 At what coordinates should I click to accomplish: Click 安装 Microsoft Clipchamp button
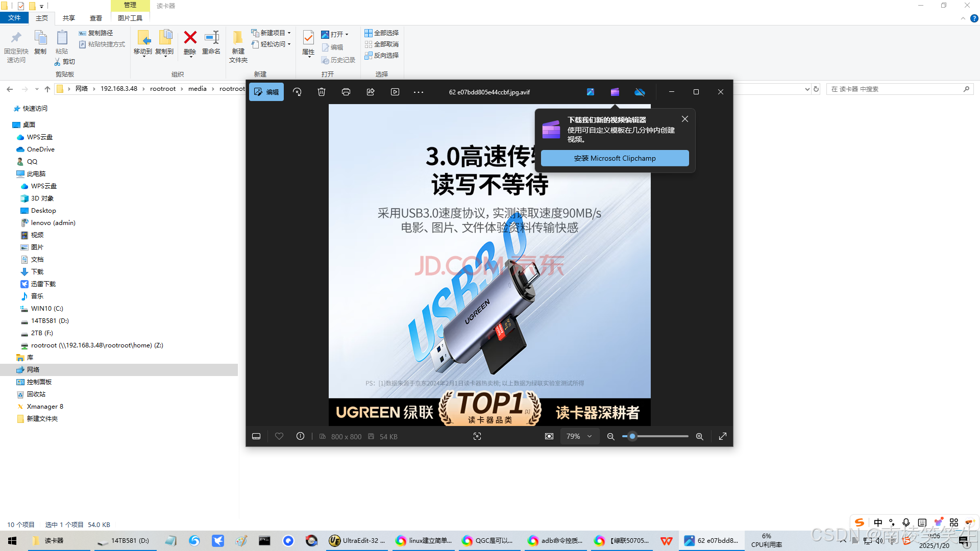click(615, 158)
